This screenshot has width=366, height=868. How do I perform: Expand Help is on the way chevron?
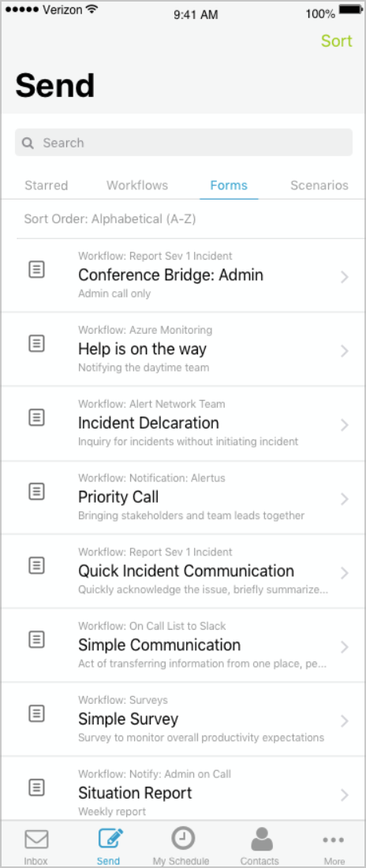point(345,351)
